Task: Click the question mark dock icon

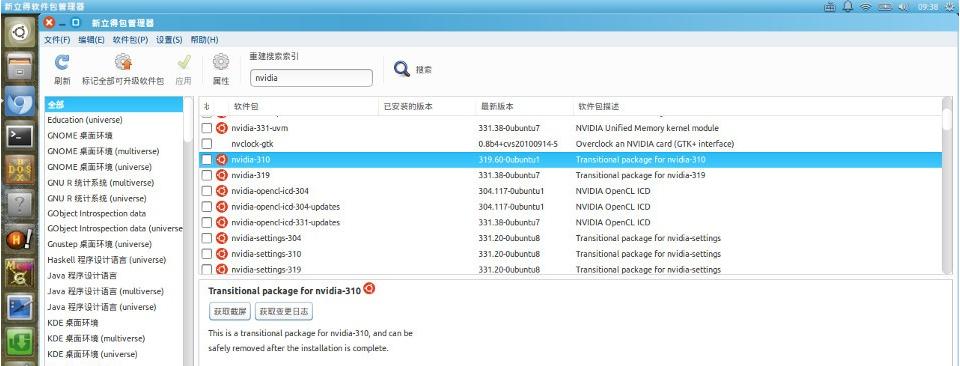Action: pos(20,204)
